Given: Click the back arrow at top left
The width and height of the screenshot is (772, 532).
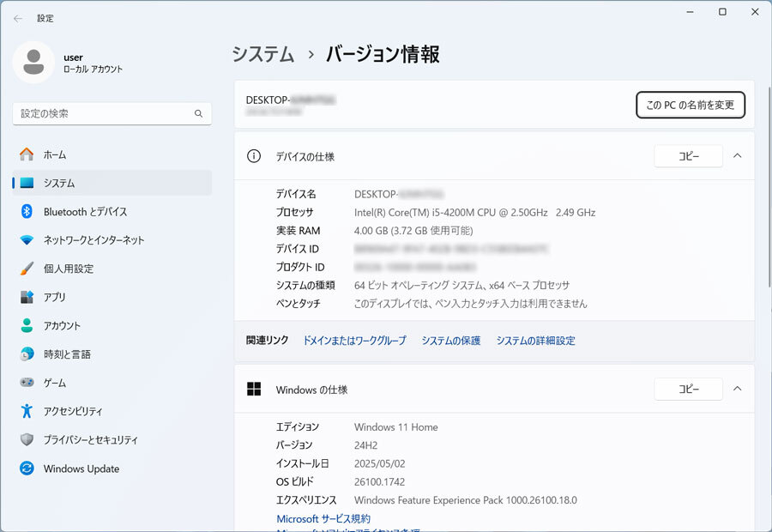Looking at the screenshot, I should click(17, 18).
